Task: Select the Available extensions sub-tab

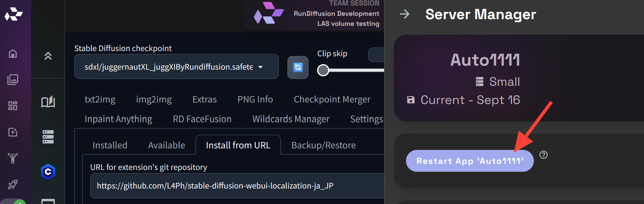Action: coord(166,145)
